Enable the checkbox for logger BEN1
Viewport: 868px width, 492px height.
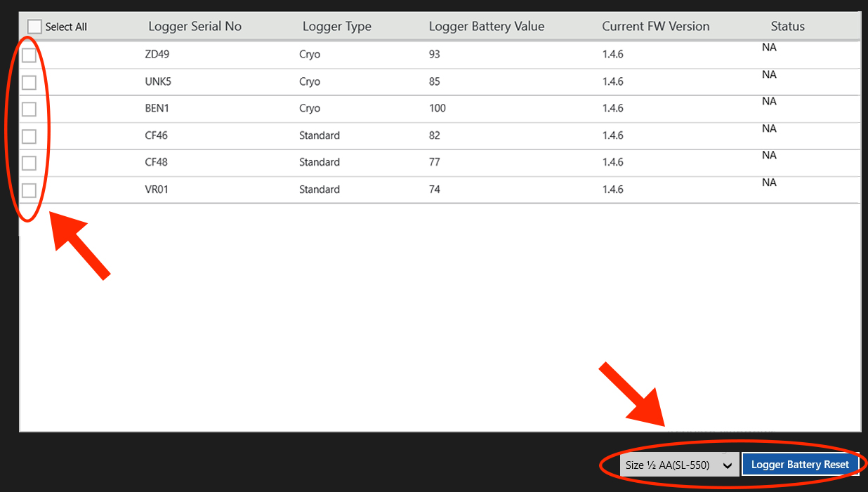point(29,109)
